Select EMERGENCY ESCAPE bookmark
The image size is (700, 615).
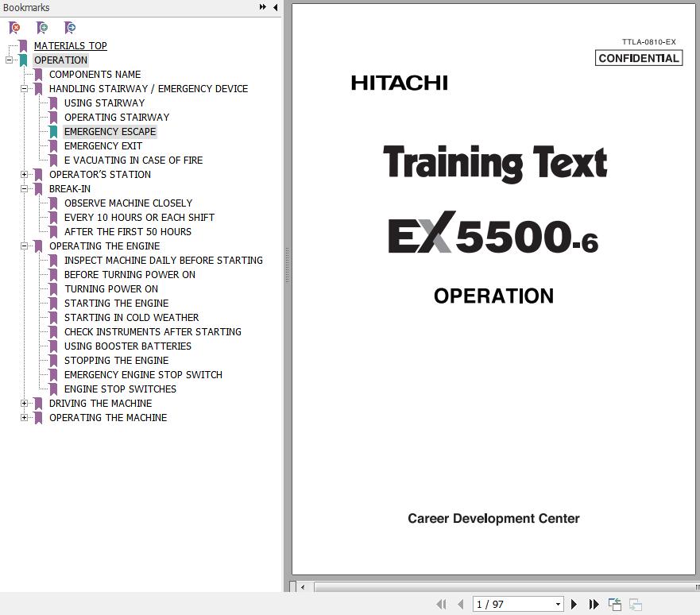pos(110,131)
